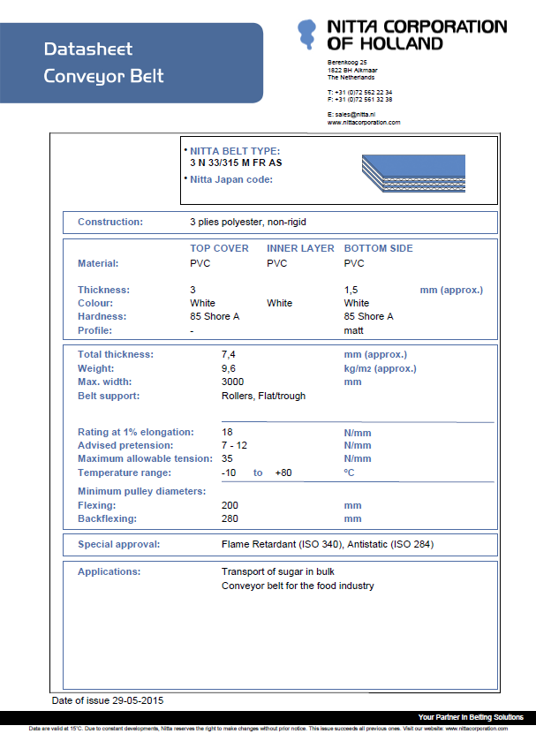Image resolution: width=536 pixels, height=756 pixels.
Task: Click the Temperature range label
Action: click(x=125, y=472)
